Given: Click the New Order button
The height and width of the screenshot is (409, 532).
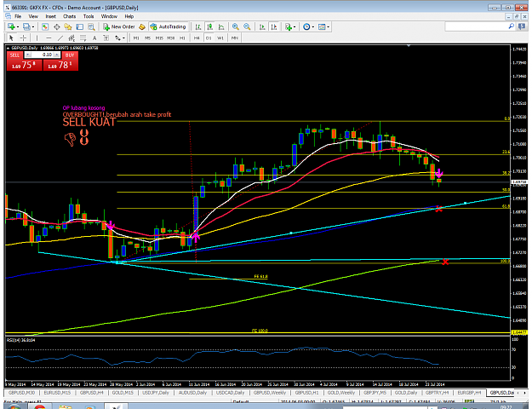Looking at the screenshot, I should point(119,26).
